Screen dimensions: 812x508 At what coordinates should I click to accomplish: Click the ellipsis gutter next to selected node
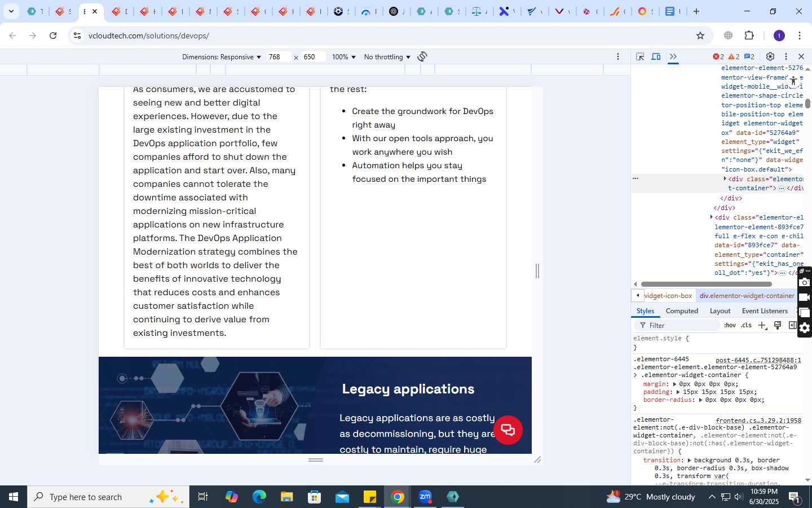click(x=636, y=178)
